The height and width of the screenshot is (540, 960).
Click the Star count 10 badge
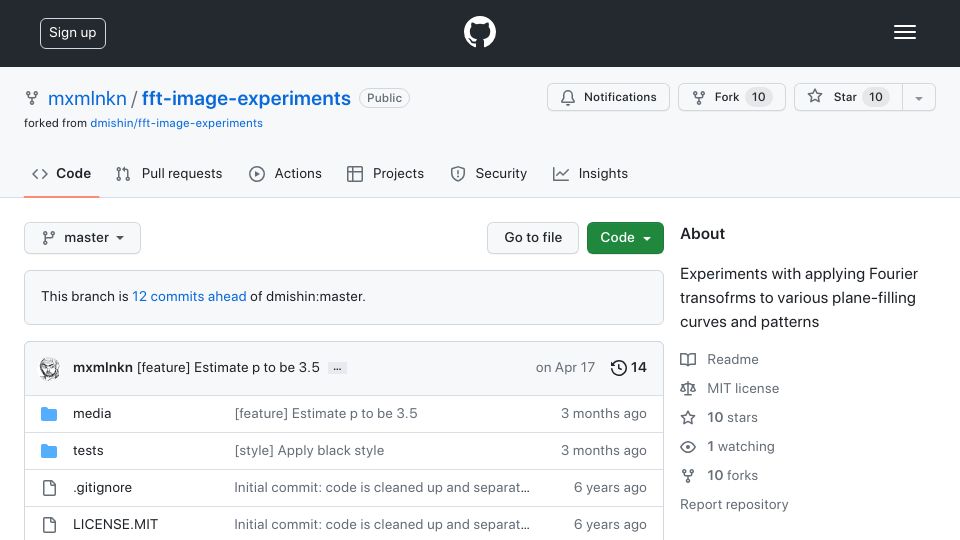(876, 97)
